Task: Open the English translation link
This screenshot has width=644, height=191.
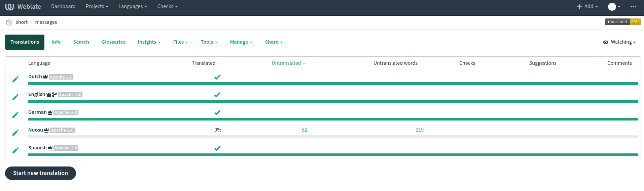Action: 37,94
